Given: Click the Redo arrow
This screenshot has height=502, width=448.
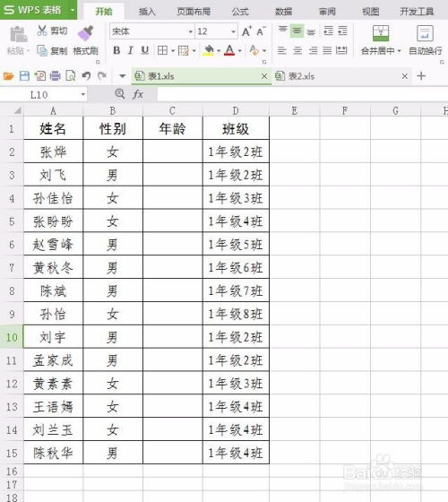Looking at the screenshot, I should 102,76.
